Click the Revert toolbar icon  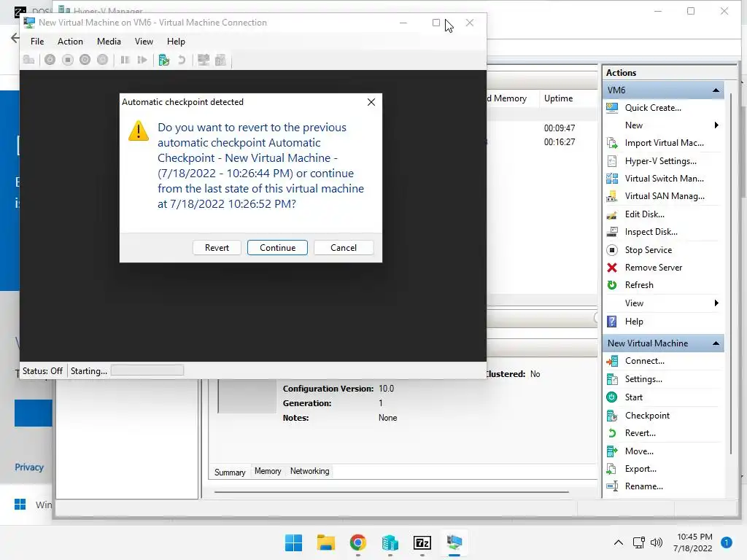coord(182,60)
